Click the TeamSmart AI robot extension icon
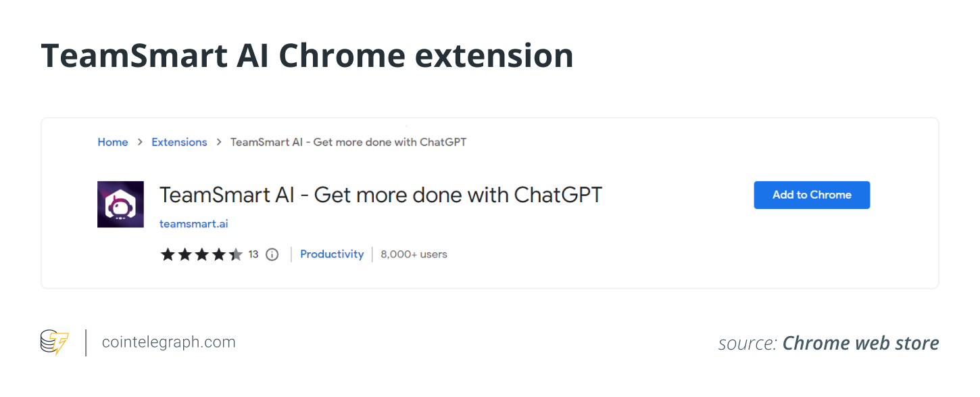 (x=120, y=204)
